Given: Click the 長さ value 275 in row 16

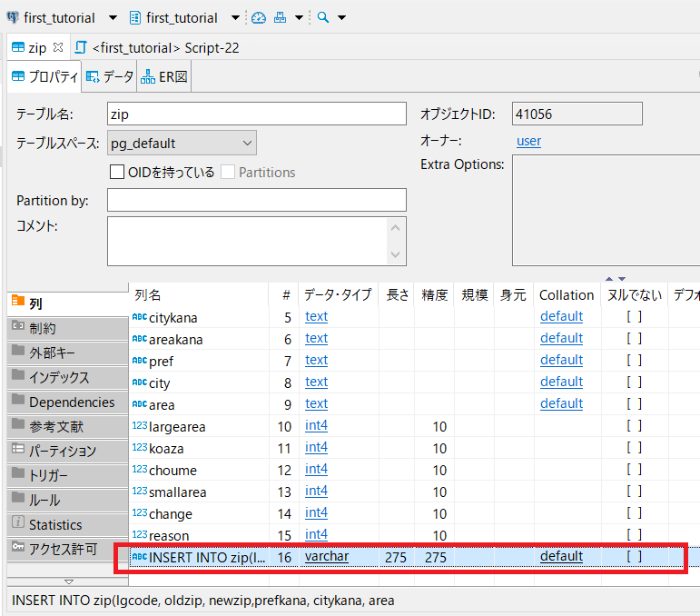Looking at the screenshot, I should (x=396, y=558).
